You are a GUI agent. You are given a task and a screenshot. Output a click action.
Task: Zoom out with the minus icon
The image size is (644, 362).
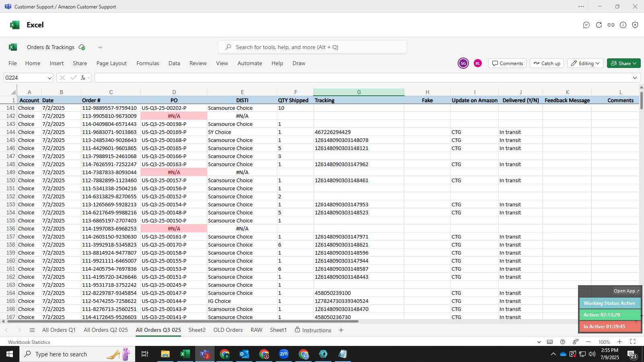click(588, 342)
